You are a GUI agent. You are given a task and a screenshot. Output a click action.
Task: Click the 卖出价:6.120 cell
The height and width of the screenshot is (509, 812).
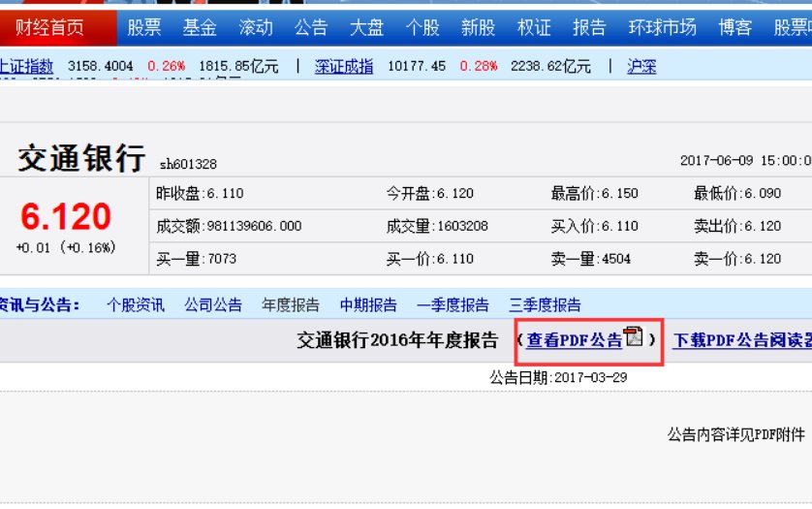pyautogui.click(x=737, y=226)
